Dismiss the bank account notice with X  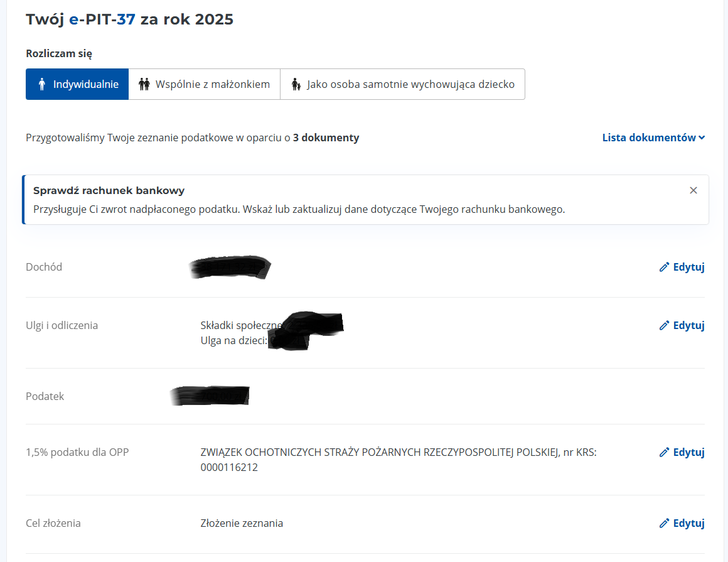coord(693,190)
